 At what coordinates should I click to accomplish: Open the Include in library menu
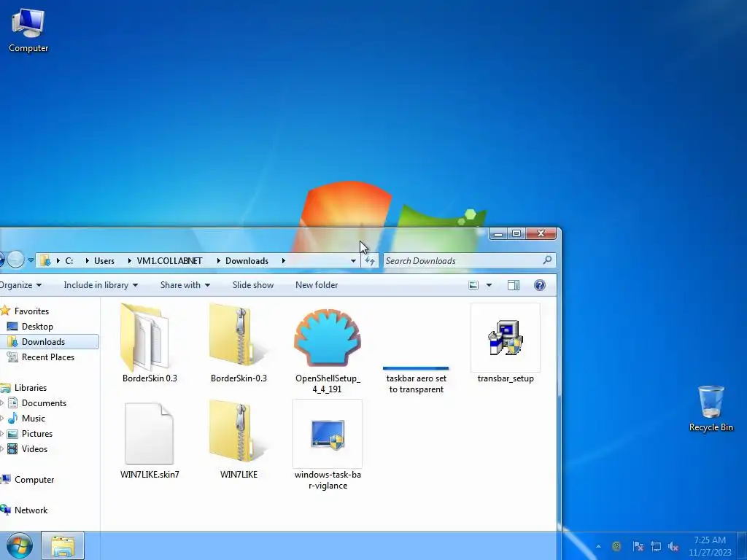(101, 285)
